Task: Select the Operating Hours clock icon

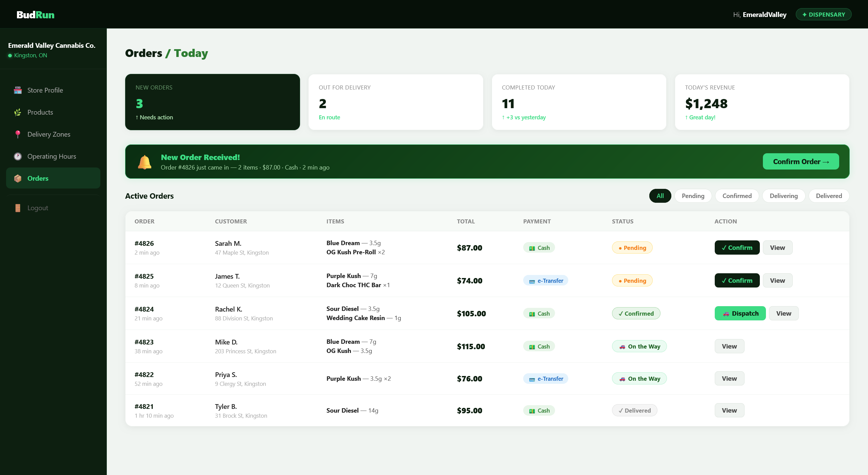Action: pyautogui.click(x=17, y=156)
